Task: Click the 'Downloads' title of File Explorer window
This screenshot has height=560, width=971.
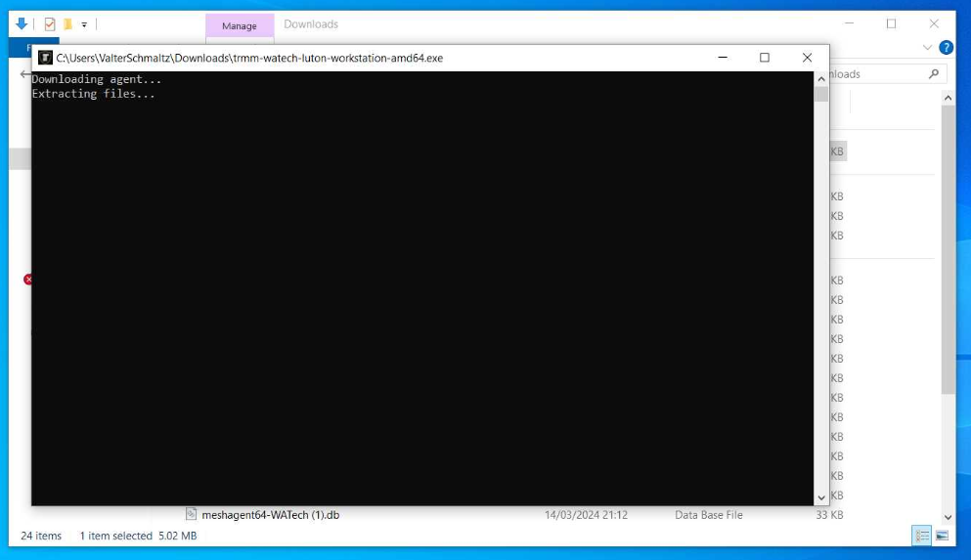Action: [311, 24]
